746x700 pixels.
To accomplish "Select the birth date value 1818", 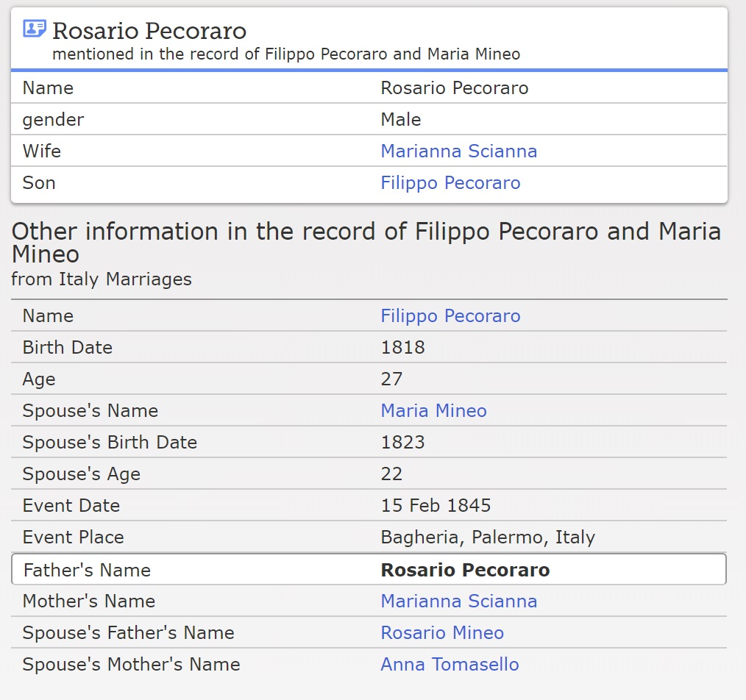I will click(x=402, y=348).
